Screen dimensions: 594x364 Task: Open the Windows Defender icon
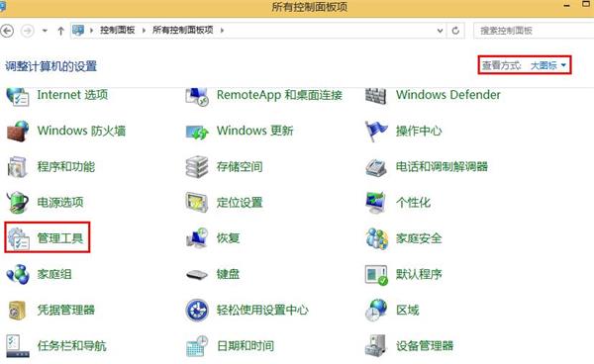(x=376, y=96)
